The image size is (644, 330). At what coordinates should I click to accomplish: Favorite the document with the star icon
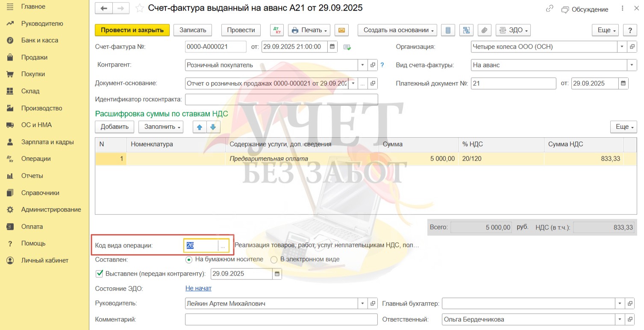point(139,8)
